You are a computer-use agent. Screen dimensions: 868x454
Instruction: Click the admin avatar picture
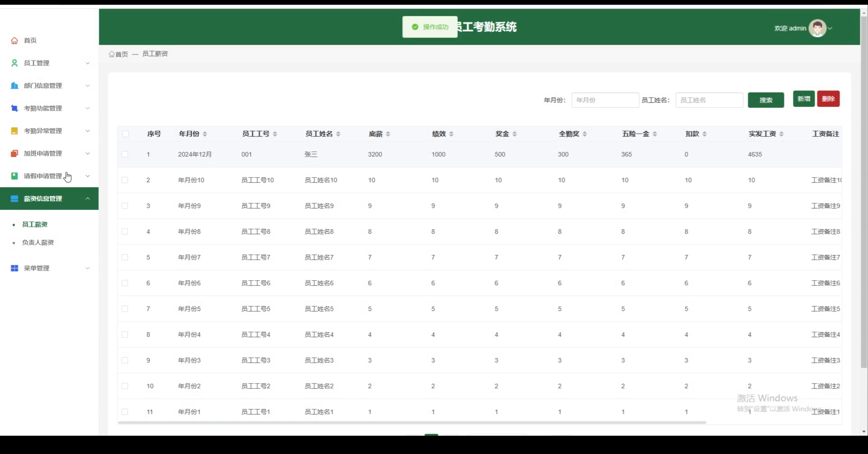click(817, 28)
